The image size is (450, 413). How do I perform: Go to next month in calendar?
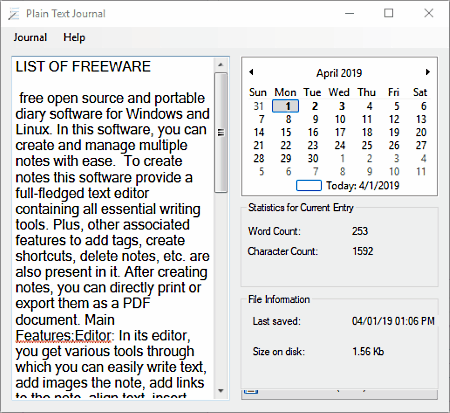428,72
